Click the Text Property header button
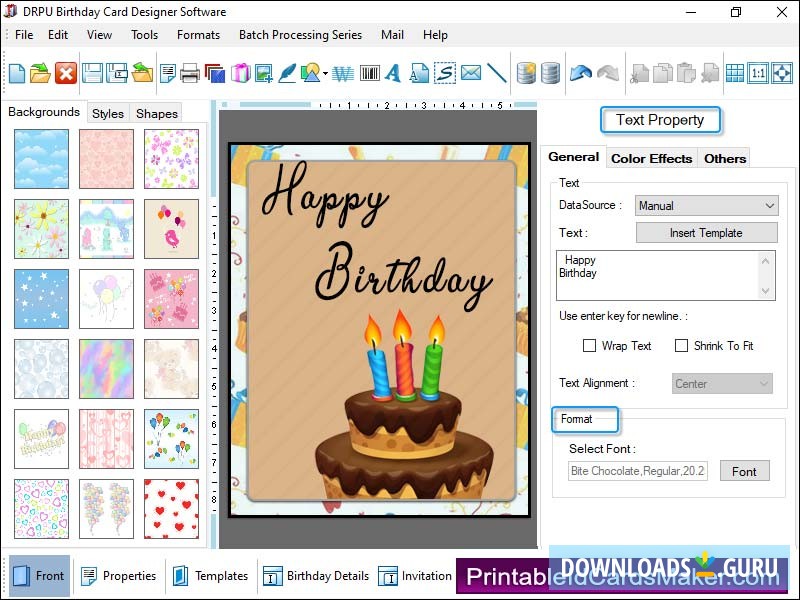Viewport: 800px width, 600px height. coord(660,120)
